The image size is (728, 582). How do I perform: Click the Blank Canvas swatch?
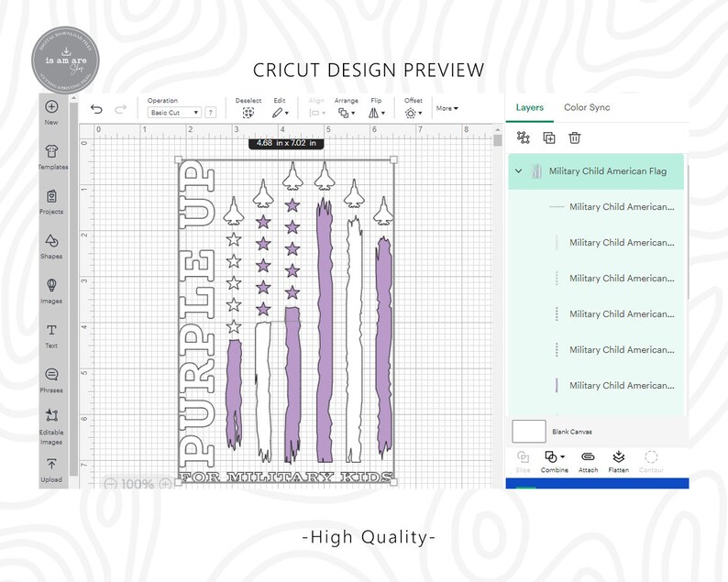[529, 431]
